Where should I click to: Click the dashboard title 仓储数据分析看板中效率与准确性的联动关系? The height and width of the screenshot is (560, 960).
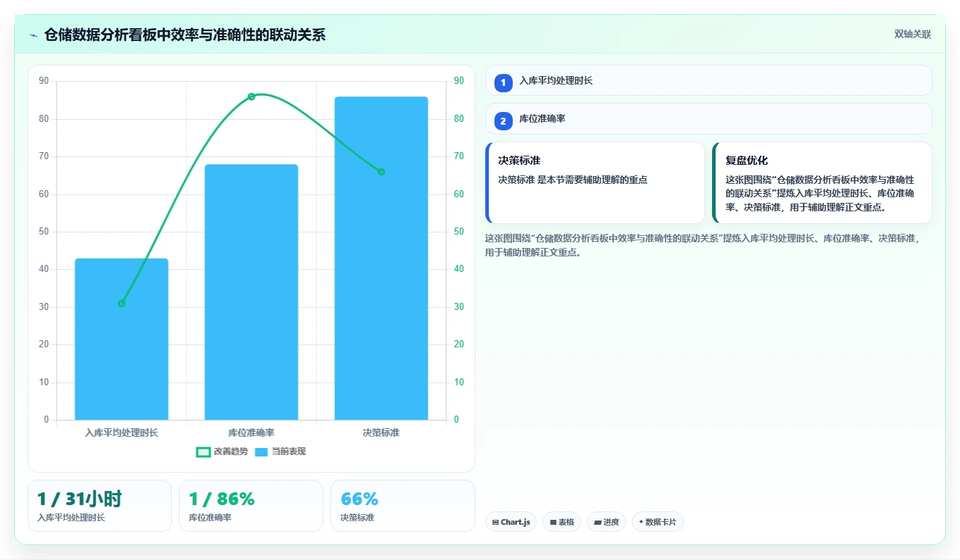point(185,35)
